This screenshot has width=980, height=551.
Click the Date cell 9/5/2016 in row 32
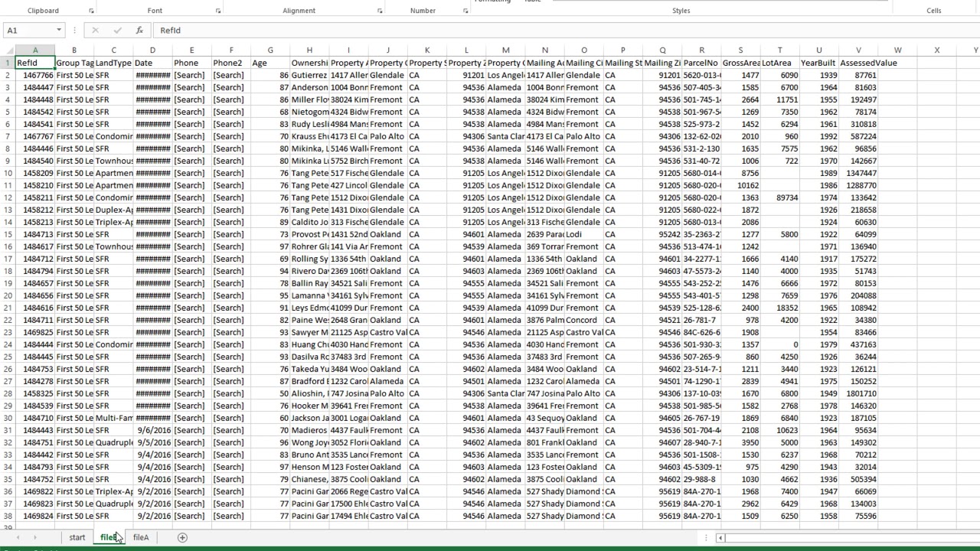(152, 442)
